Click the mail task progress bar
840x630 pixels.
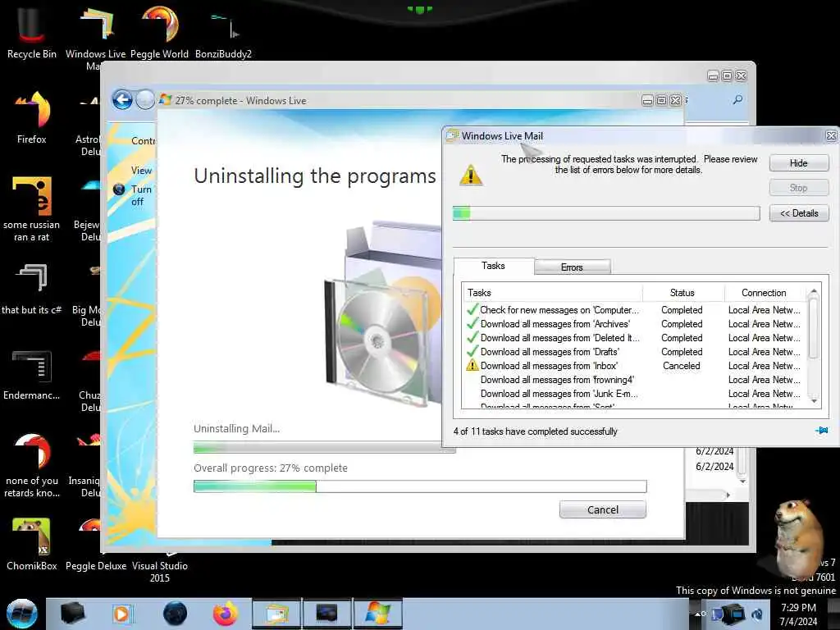pos(606,213)
